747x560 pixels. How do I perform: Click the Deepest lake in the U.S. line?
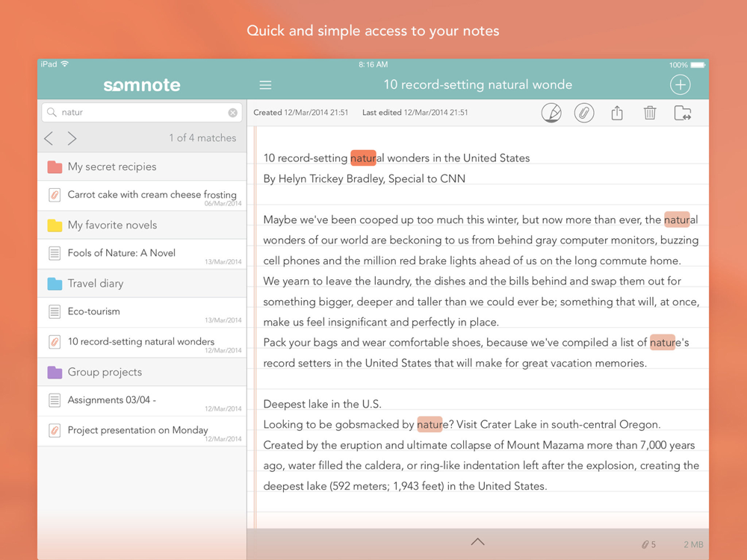pos(323,404)
